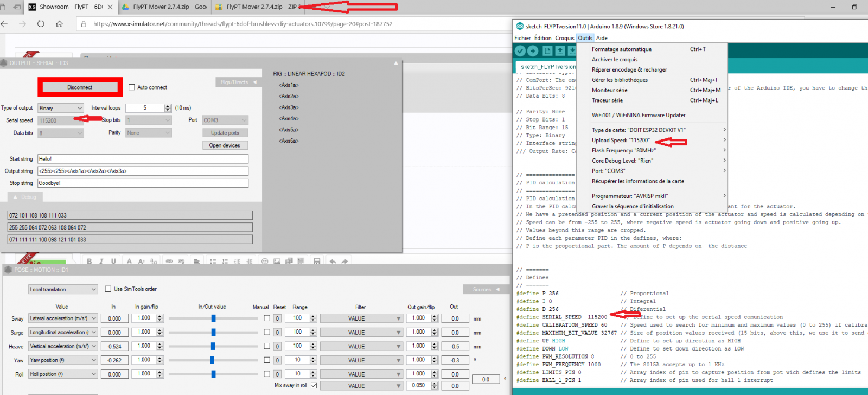
Task: Tick the Use SimTools order checkbox
Action: click(x=108, y=289)
